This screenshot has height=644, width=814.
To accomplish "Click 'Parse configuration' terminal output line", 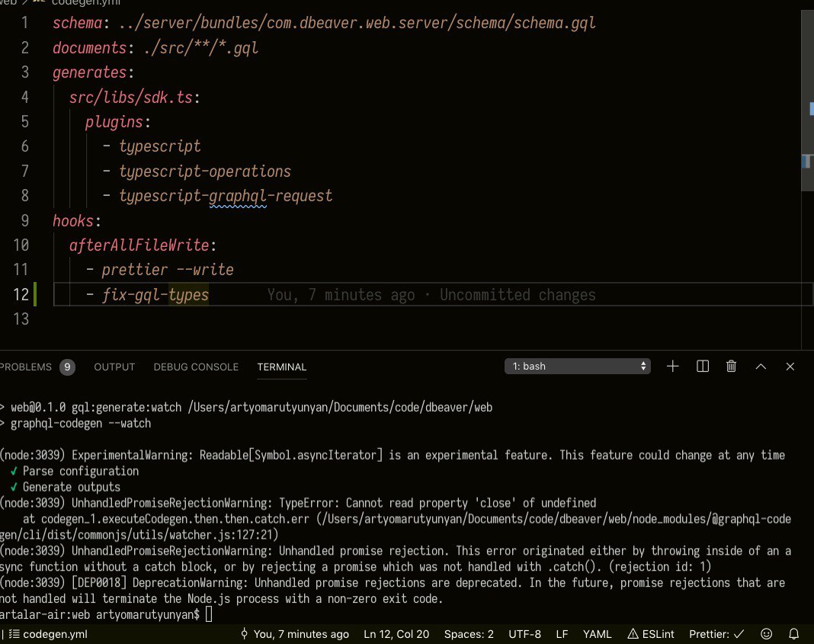I will (81, 471).
